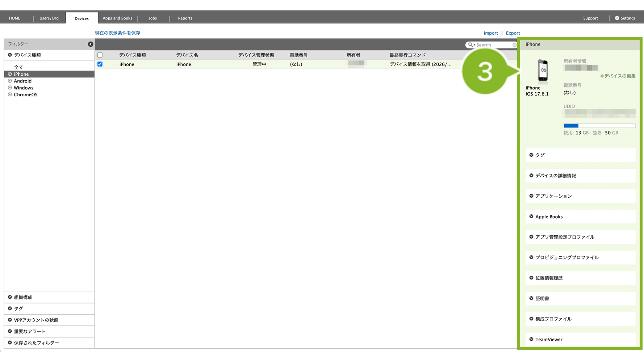Expand ChromeOS filter tree item
The height and width of the screenshot is (362, 644).
[10, 95]
